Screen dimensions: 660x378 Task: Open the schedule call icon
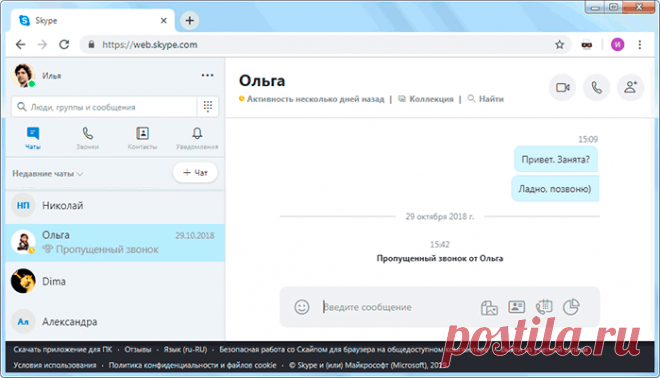(x=544, y=307)
